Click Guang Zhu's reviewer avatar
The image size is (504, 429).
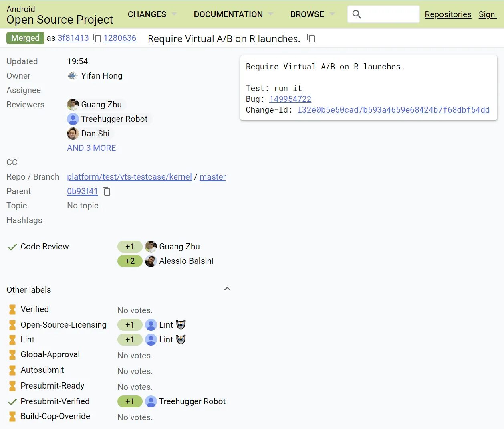click(73, 105)
